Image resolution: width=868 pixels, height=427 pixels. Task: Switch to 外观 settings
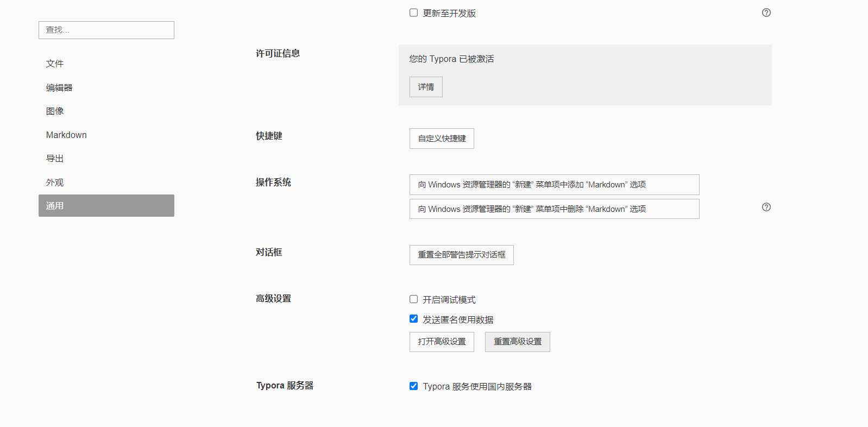55,183
